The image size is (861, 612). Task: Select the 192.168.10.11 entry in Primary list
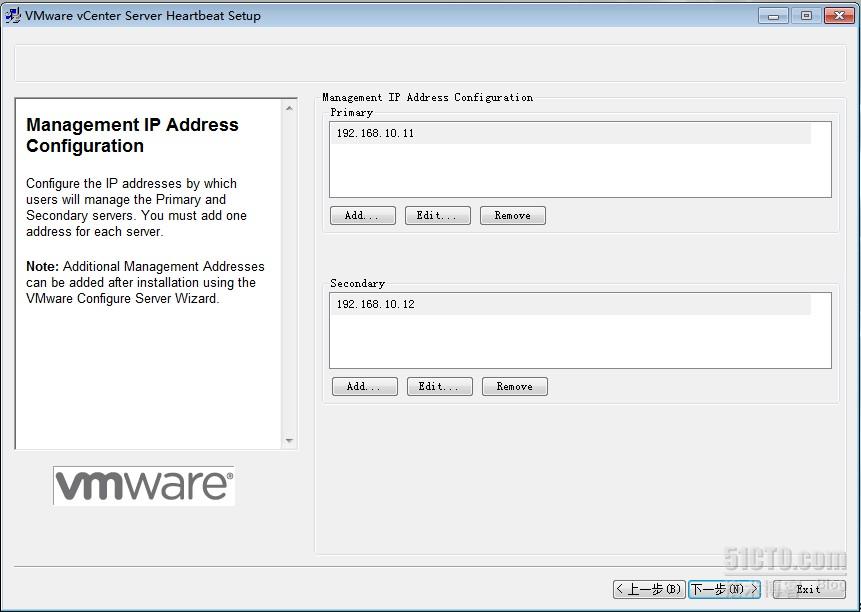coord(571,133)
